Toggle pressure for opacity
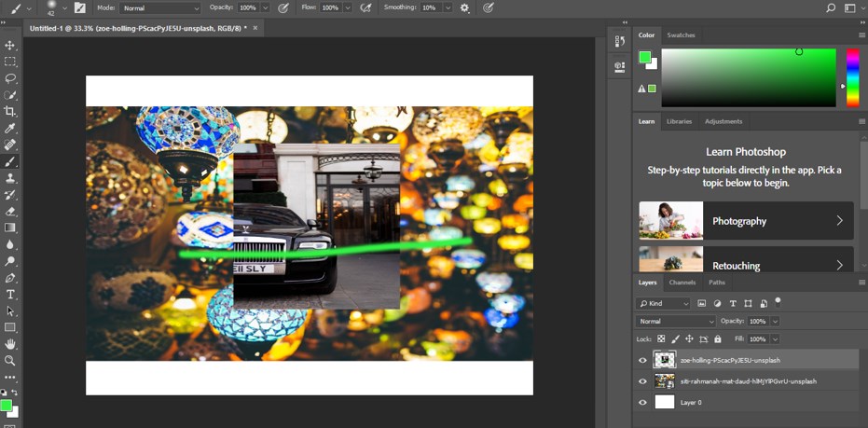 282,7
